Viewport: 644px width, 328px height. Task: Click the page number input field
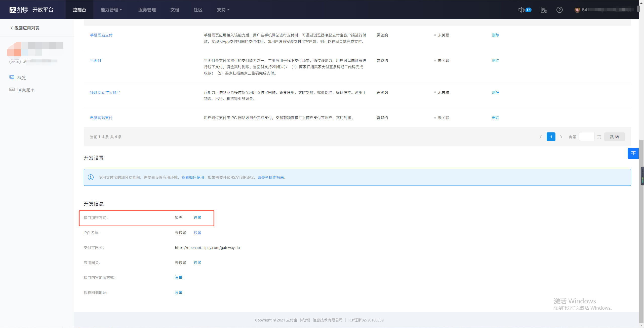(586, 137)
